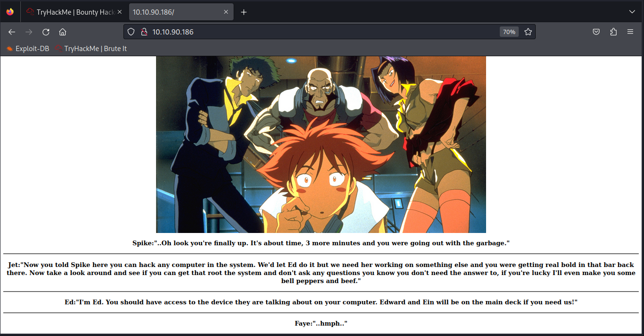Open the Exploit-DB bookmark
The height and width of the screenshot is (336, 644).
tap(28, 49)
